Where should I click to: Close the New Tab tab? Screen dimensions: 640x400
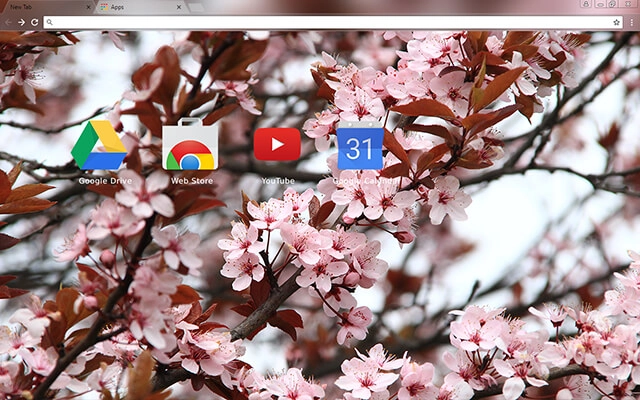(88, 7)
